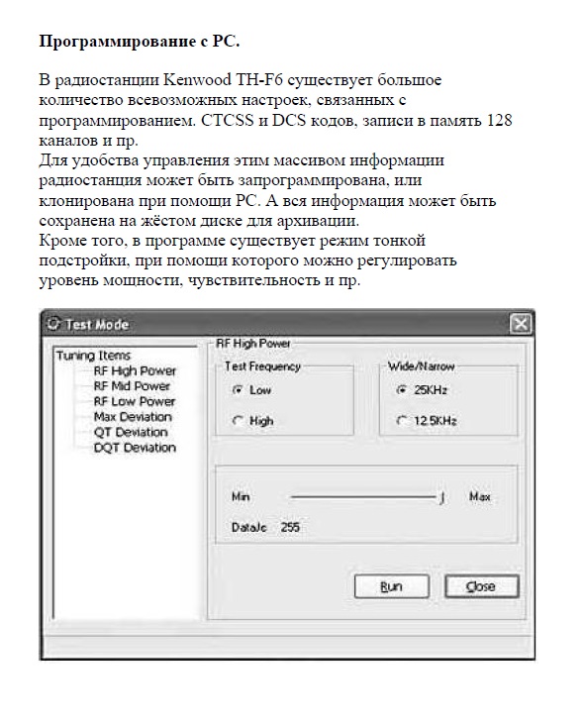Image resolution: width=584 pixels, height=728 pixels.
Task: Choose DQT Deviation in tuning list
Action: (135, 448)
